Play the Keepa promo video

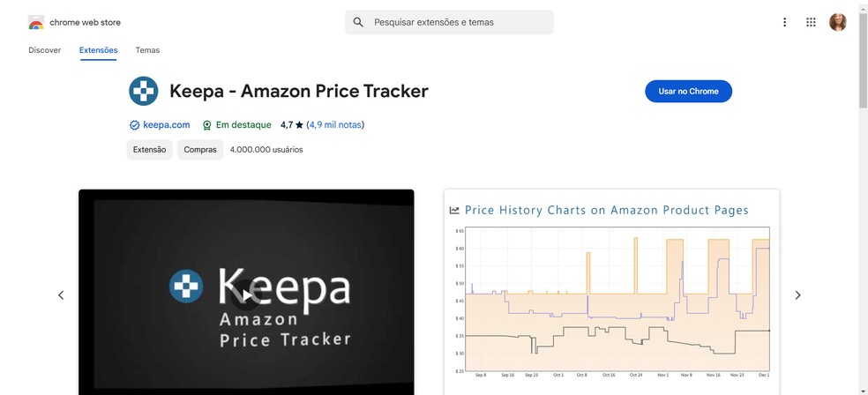click(x=247, y=291)
